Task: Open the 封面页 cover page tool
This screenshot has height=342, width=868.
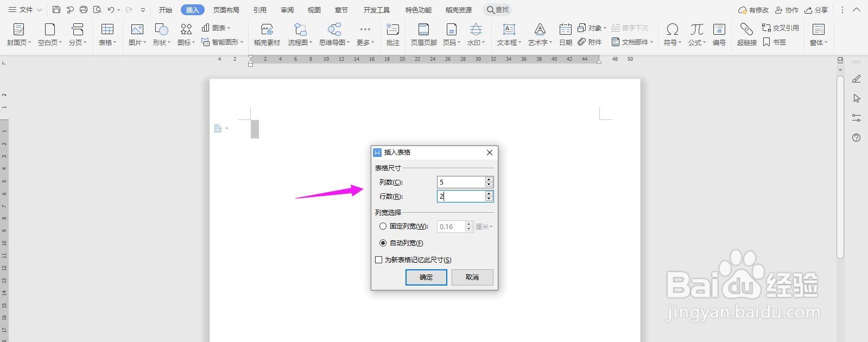Action: pos(19,34)
